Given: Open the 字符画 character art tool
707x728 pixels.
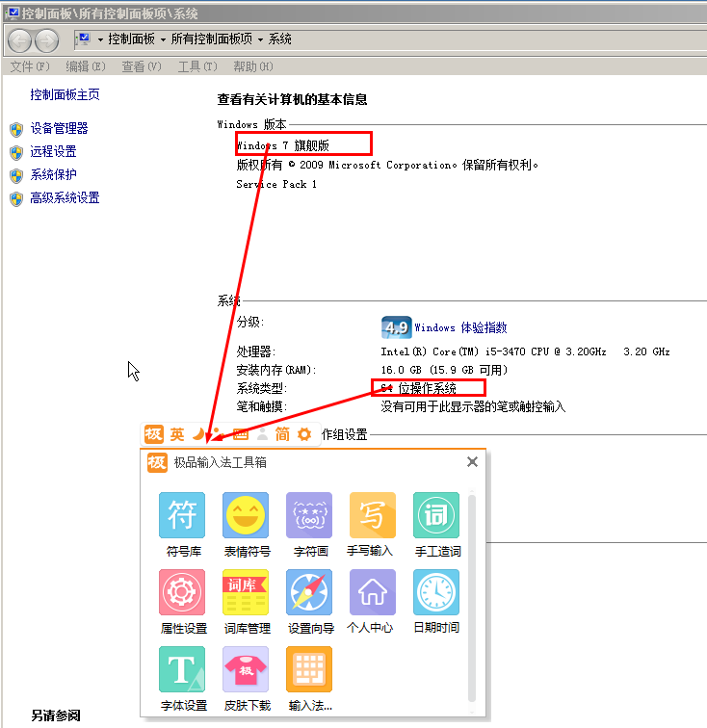Looking at the screenshot, I should point(309,524).
